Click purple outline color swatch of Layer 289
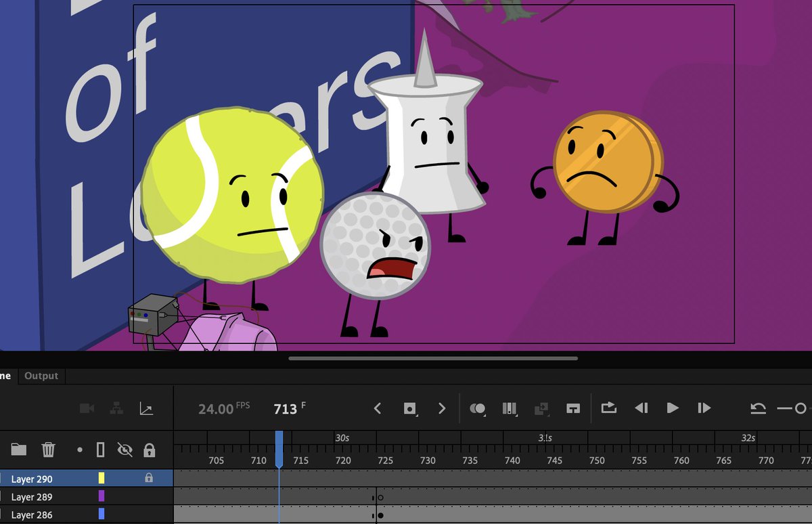Screen dimensions: 812x524 point(101,496)
